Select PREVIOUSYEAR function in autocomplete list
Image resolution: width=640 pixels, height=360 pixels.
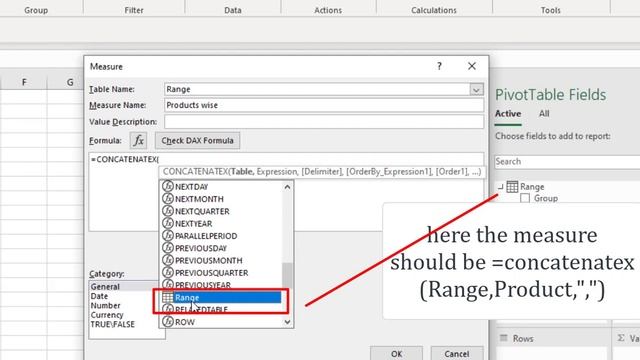pyautogui.click(x=220, y=284)
